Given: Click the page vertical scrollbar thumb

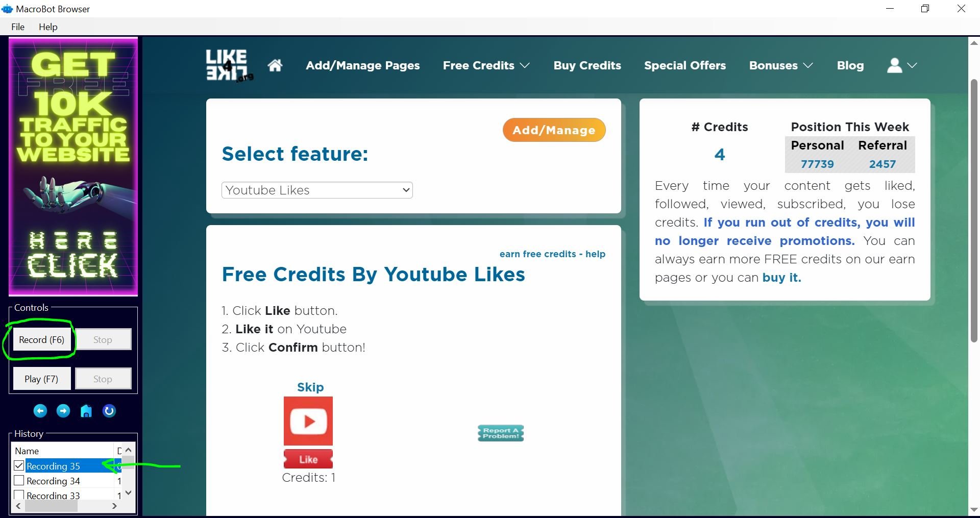Looking at the screenshot, I should click(974, 210).
